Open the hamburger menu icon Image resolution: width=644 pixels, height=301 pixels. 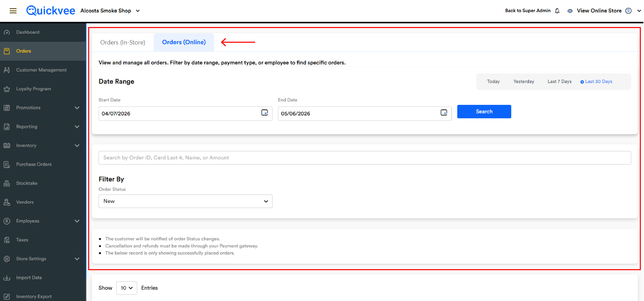[x=13, y=11]
